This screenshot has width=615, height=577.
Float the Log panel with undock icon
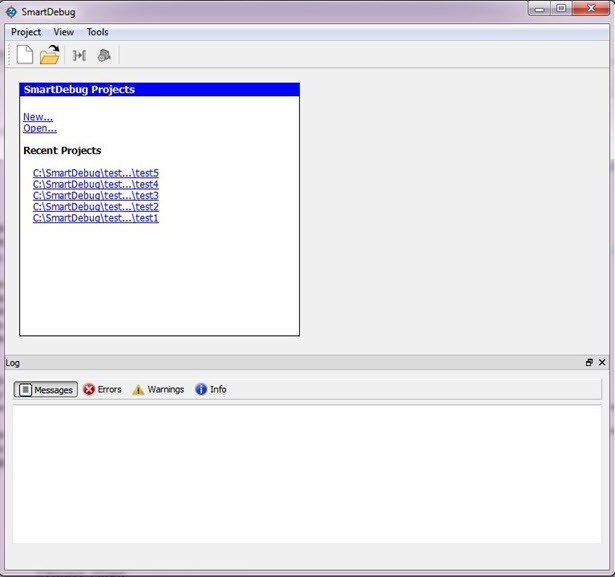(589, 363)
